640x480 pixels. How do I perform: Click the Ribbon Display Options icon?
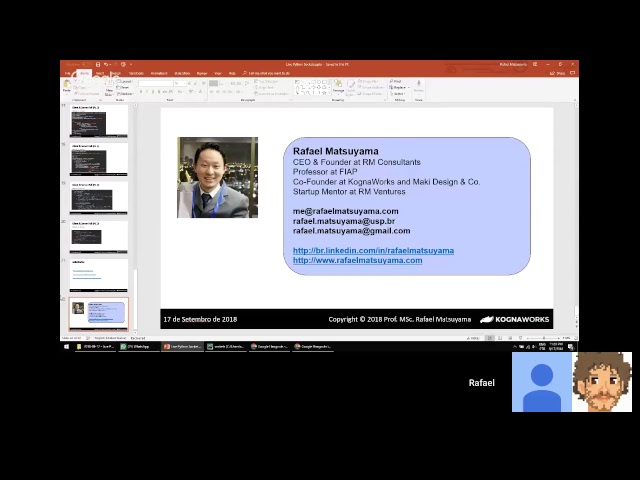(x=535, y=64)
